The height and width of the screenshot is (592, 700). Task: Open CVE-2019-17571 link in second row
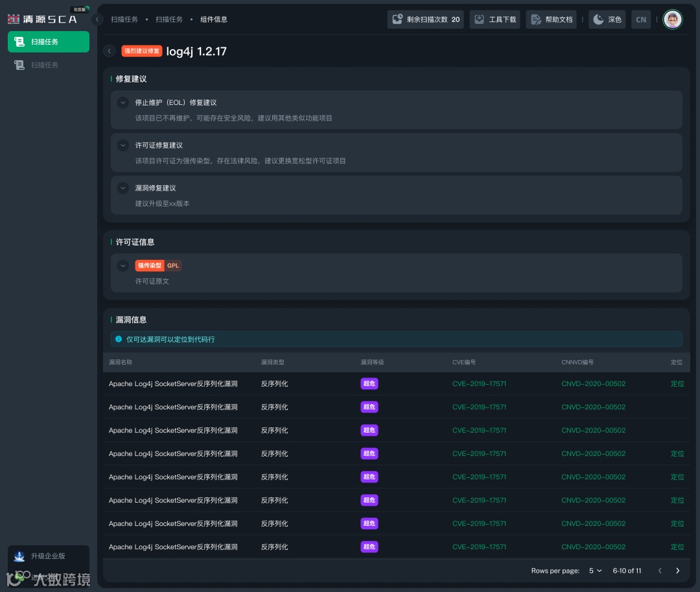[x=479, y=407]
